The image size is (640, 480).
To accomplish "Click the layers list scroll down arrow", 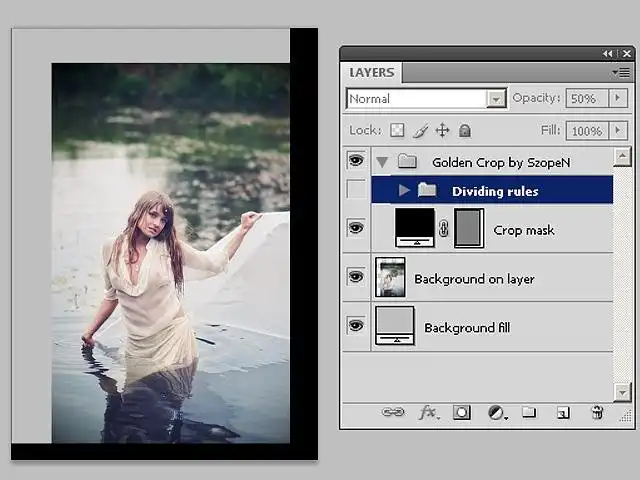I will pos(622,393).
